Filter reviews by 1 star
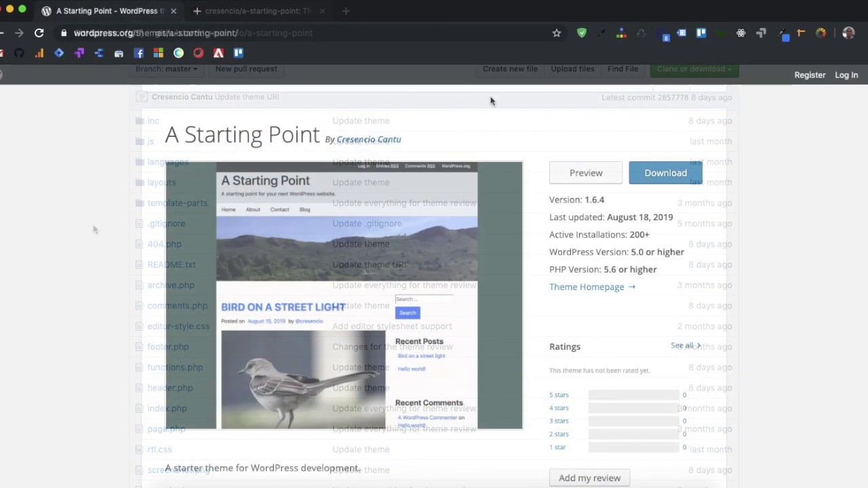This screenshot has height=488, width=868. tap(557, 447)
